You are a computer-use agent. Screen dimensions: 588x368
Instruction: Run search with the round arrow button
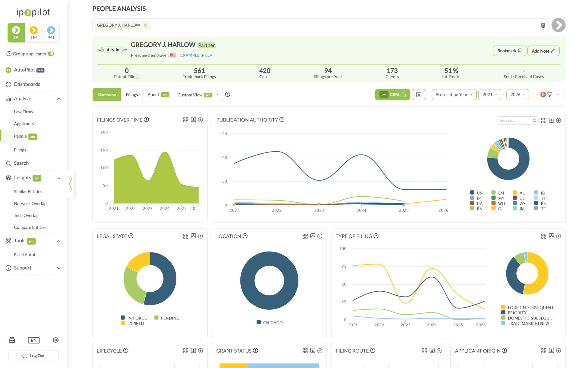[x=558, y=25]
